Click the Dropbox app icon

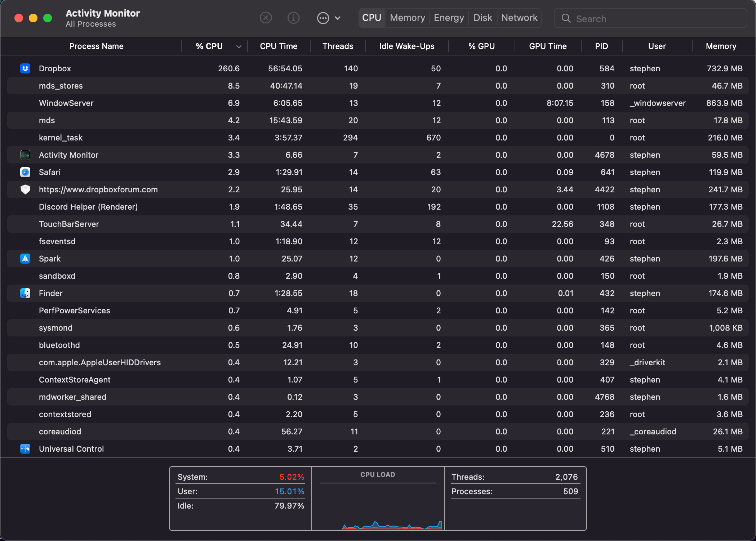(25, 68)
